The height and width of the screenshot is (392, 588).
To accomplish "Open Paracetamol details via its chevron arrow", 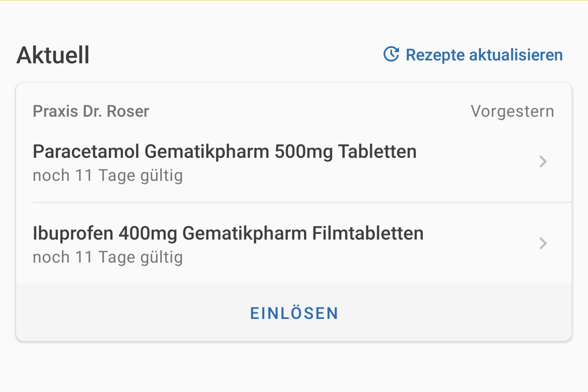I will pos(543,161).
